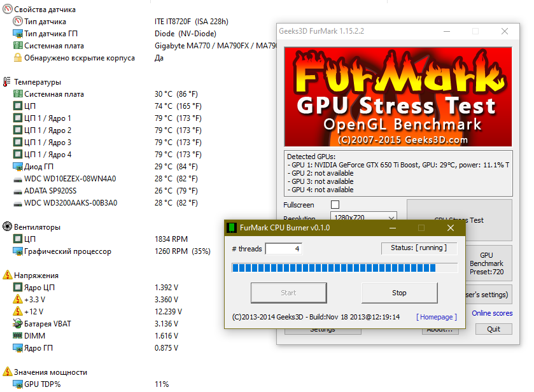The width and height of the screenshot is (534, 392).
Task: Click the padlock icon for chassis intrusion
Action: (x=18, y=57)
